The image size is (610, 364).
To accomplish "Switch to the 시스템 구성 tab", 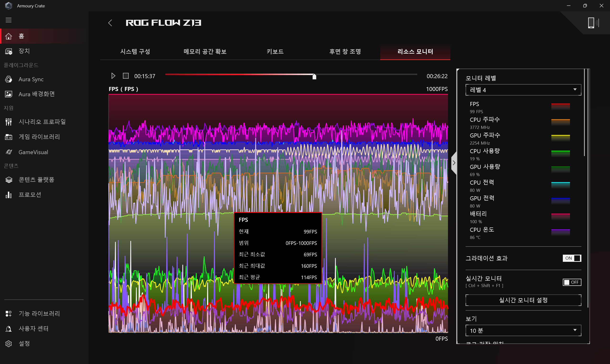I will pos(135,52).
